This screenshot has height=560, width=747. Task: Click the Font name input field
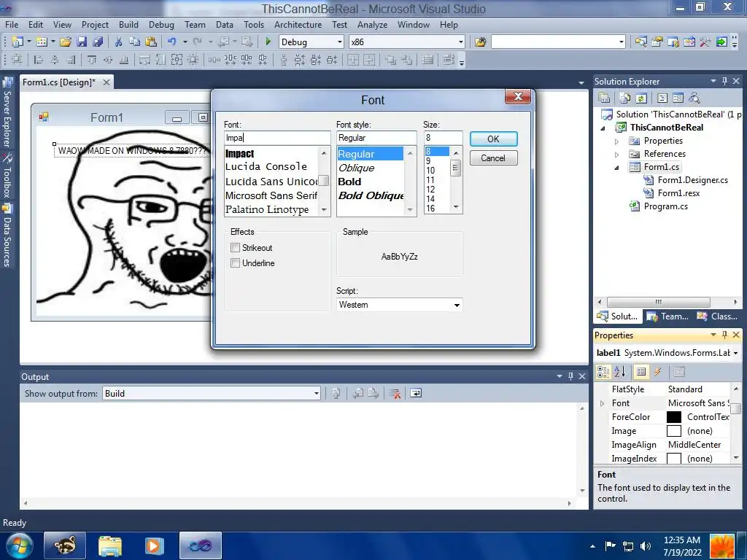(x=277, y=138)
